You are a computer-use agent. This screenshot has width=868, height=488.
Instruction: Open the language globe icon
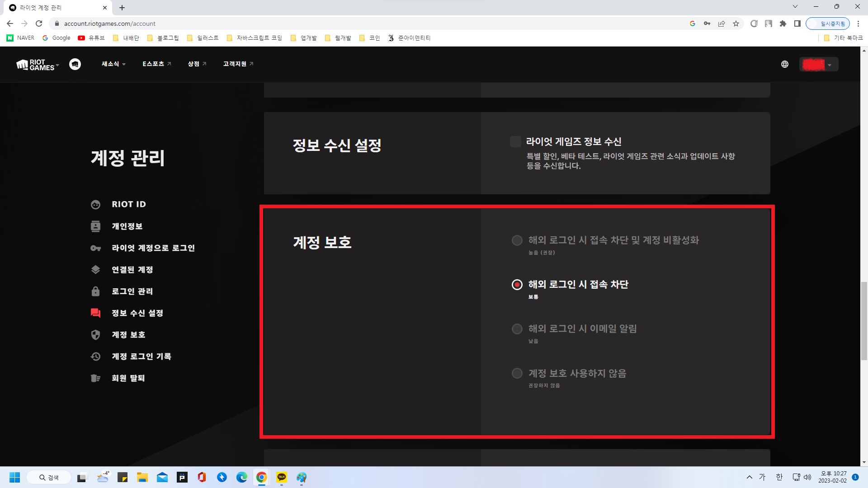tap(785, 64)
